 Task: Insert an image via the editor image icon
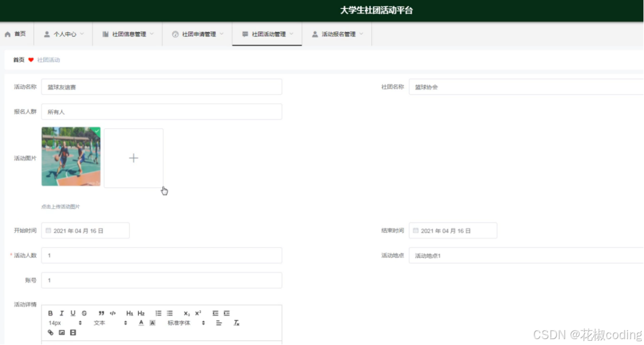61,332
